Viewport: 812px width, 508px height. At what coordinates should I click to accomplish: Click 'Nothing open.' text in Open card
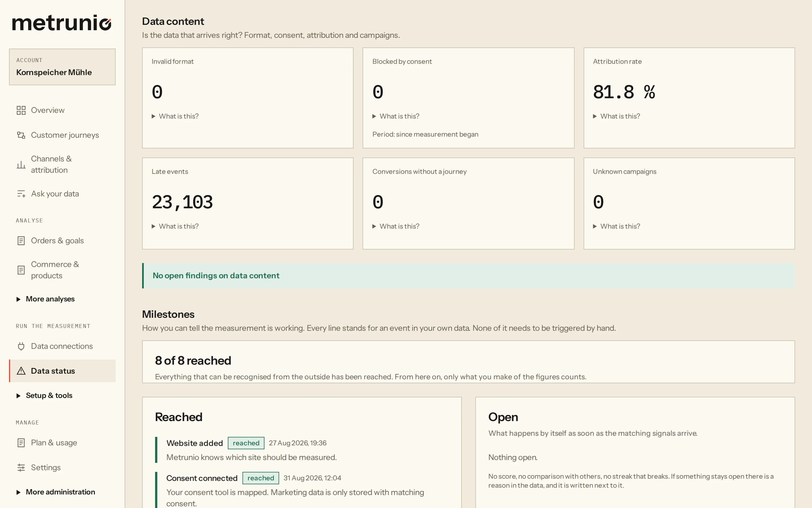click(513, 457)
